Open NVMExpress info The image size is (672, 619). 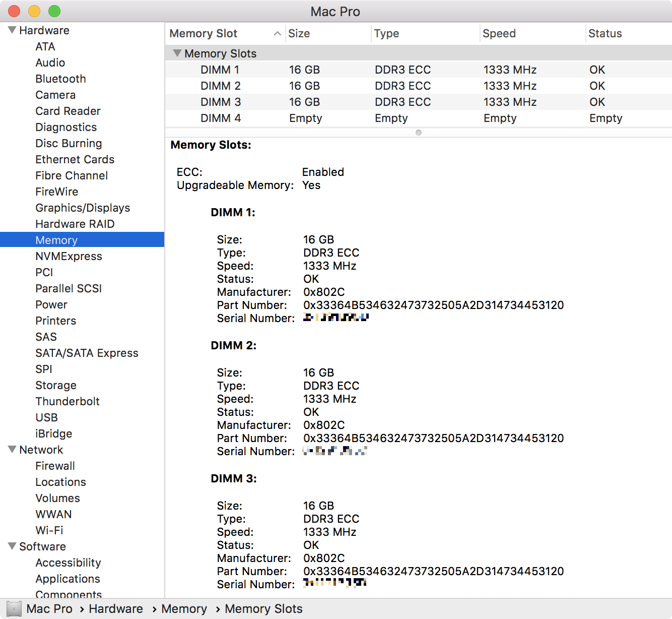pyautogui.click(x=69, y=256)
